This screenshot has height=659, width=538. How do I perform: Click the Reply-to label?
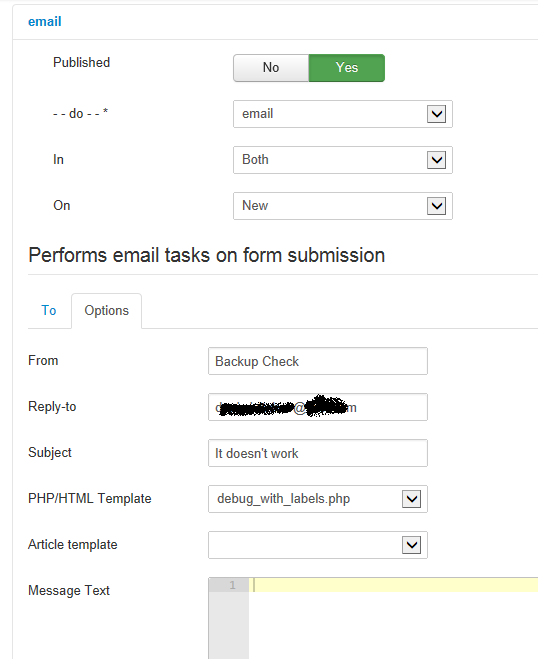[x=52, y=406]
